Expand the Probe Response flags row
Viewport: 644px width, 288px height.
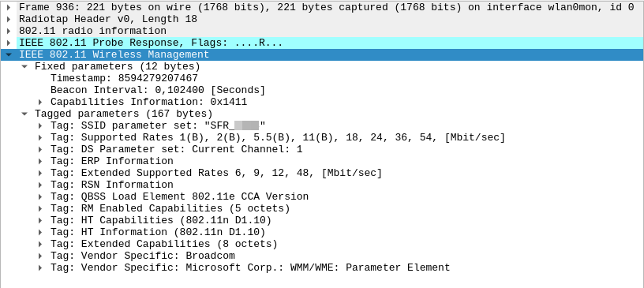9,43
